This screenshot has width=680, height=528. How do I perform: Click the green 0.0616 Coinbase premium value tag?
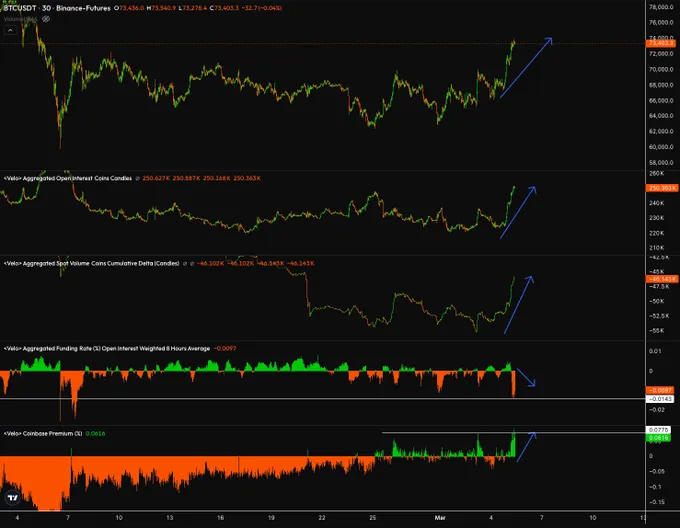point(660,438)
